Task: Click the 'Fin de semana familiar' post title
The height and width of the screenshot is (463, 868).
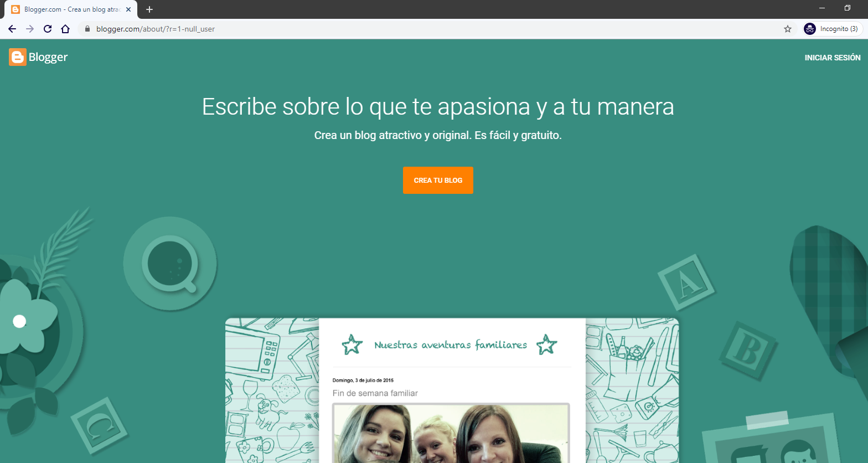Action: click(x=375, y=393)
